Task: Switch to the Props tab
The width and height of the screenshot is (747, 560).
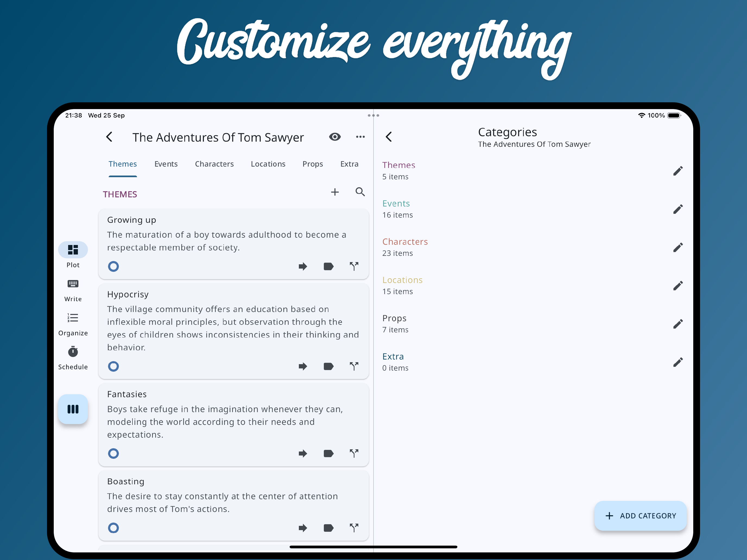Action: pyautogui.click(x=313, y=164)
